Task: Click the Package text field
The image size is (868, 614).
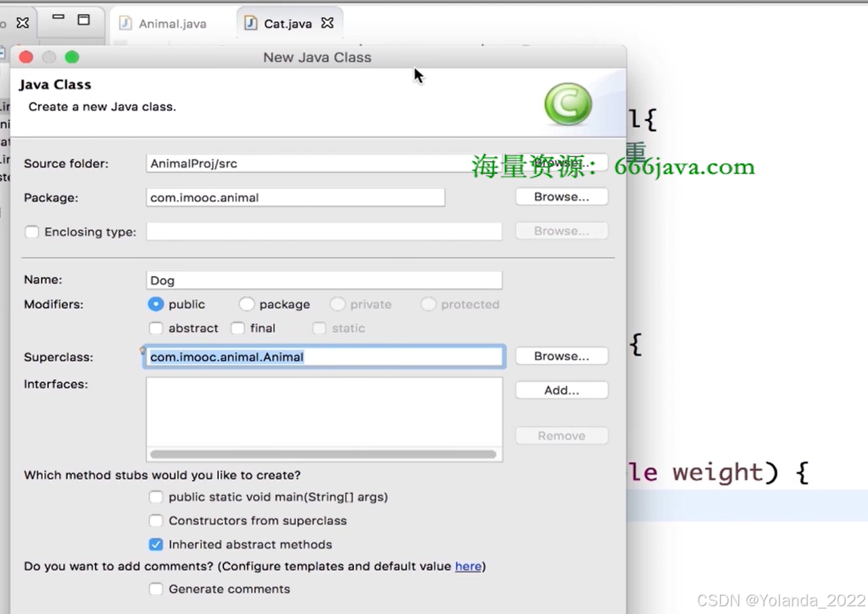Action: click(x=296, y=198)
